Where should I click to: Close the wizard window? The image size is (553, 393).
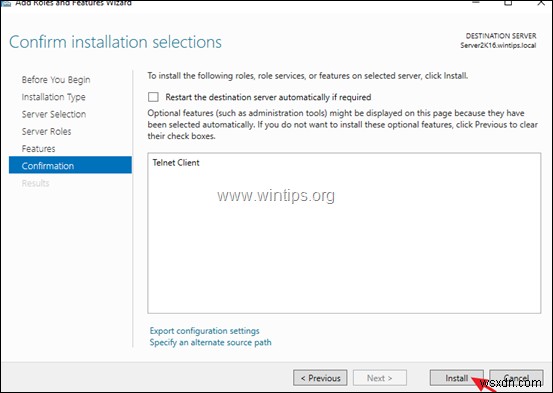[541, 2]
